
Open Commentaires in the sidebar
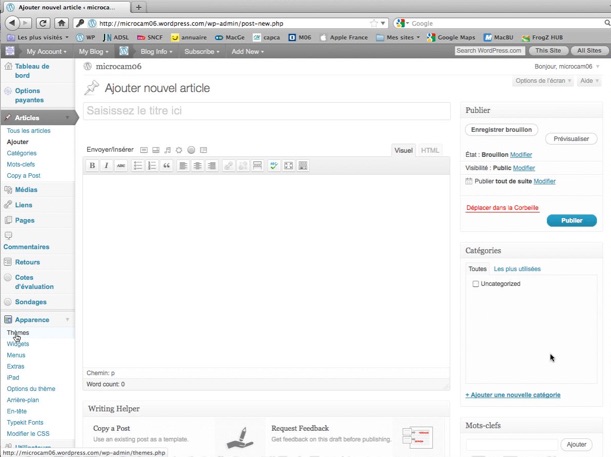point(26,247)
